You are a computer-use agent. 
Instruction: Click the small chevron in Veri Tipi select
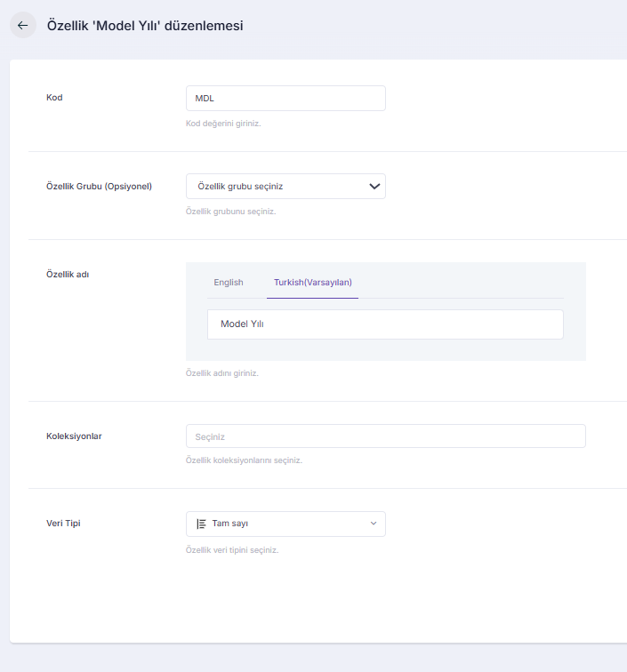point(374,524)
